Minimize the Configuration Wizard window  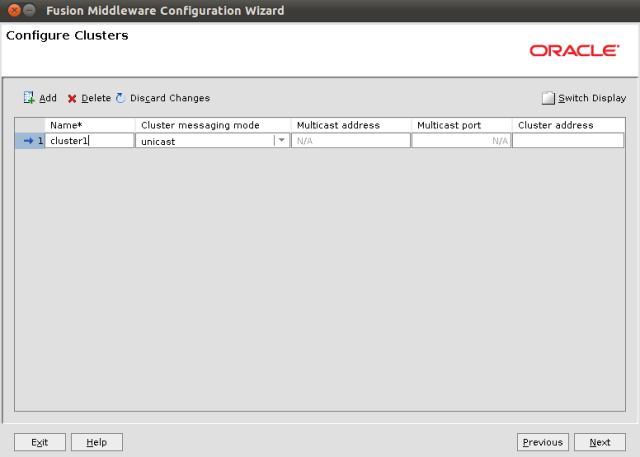point(29,10)
